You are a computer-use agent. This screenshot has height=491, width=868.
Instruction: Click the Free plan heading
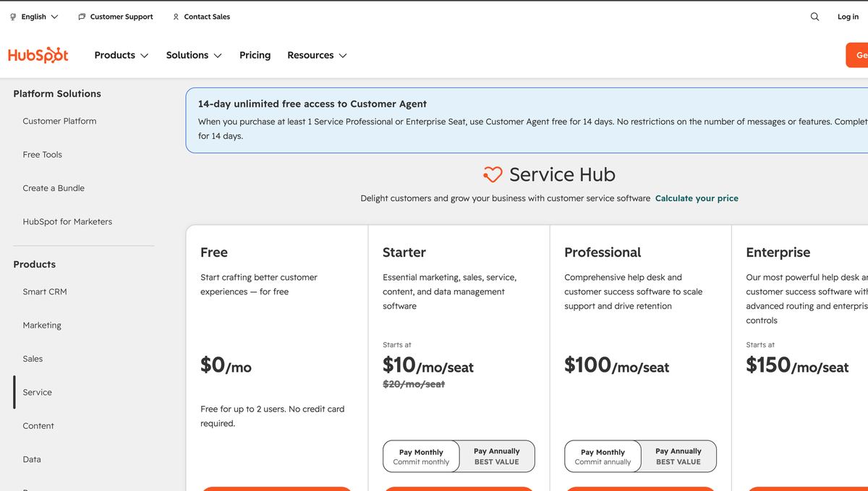pyautogui.click(x=214, y=252)
